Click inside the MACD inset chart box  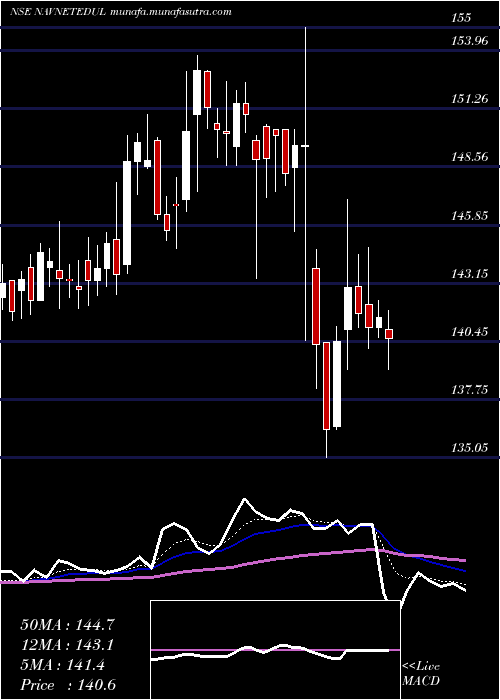(275, 650)
